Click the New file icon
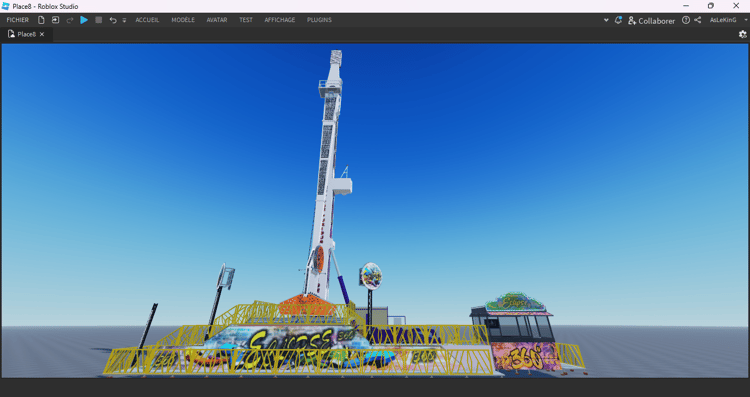The height and width of the screenshot is (397, 750). point(41,20)
